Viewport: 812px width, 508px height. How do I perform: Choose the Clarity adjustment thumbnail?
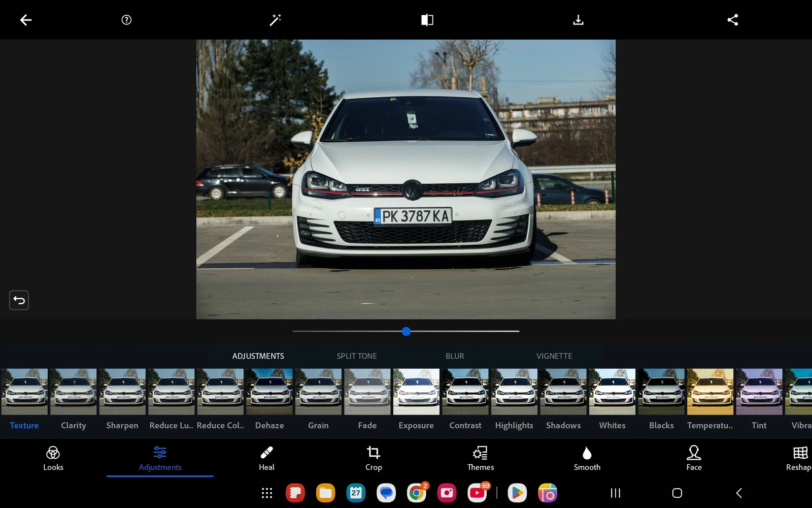click(74, 392)
